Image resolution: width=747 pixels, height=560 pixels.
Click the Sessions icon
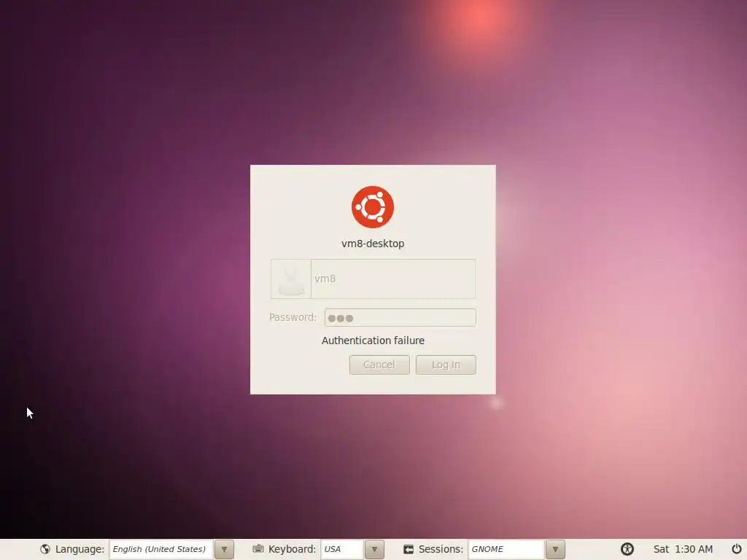click(409, 550)
